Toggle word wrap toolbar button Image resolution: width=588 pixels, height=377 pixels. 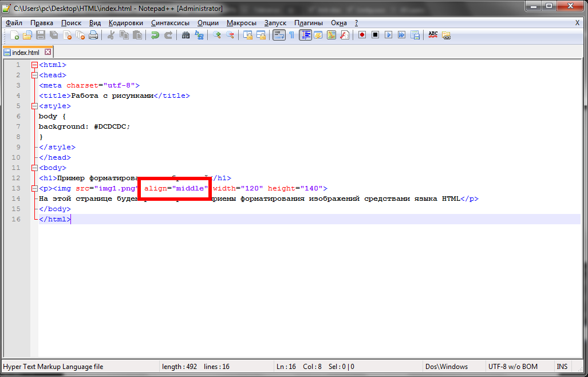(278, 35)
